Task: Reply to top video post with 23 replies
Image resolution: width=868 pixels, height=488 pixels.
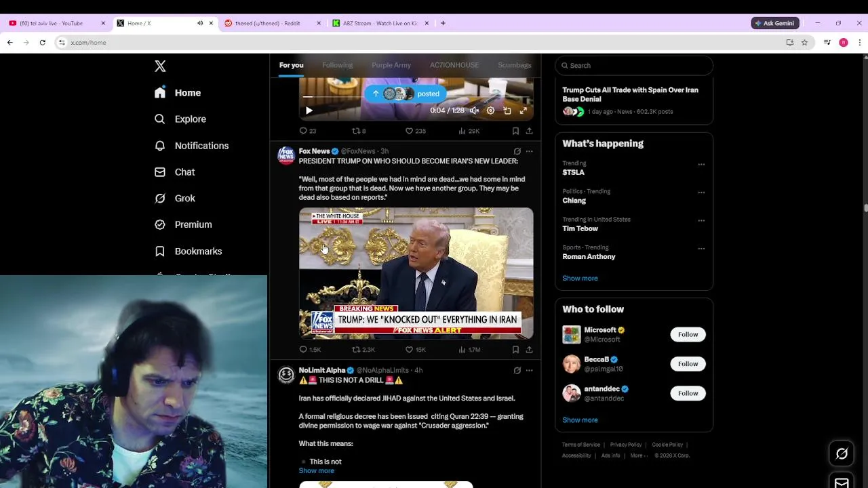Action: 308,131
